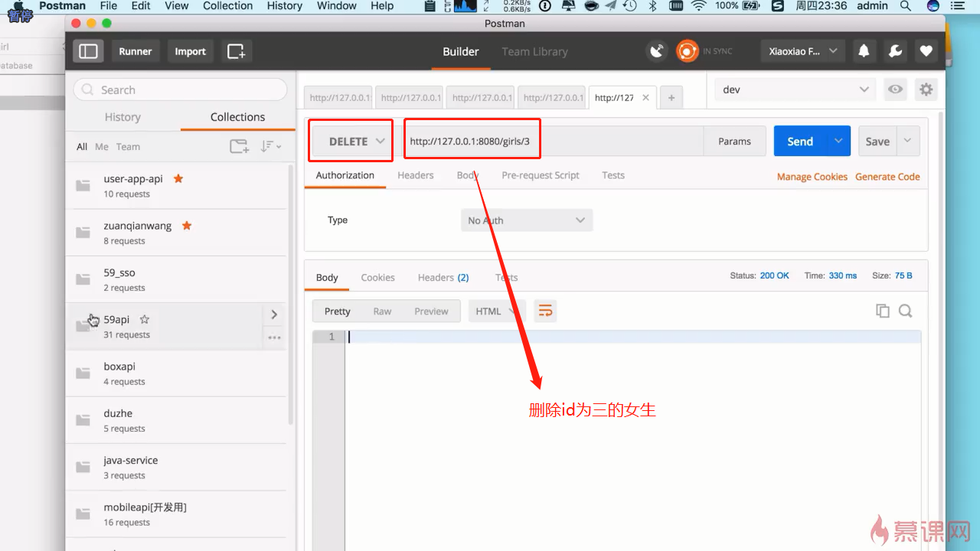Open the Send button dropdown arrow

point(838,142)
